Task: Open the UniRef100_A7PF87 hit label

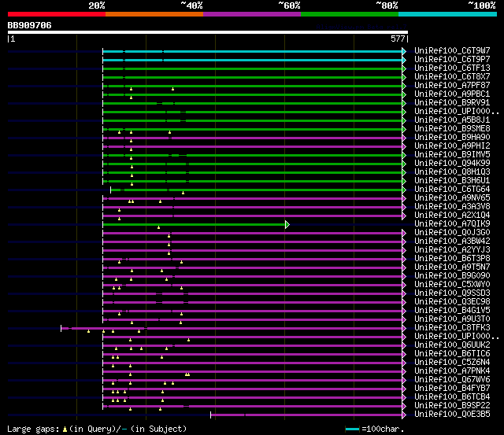Action: coord(452,86)
